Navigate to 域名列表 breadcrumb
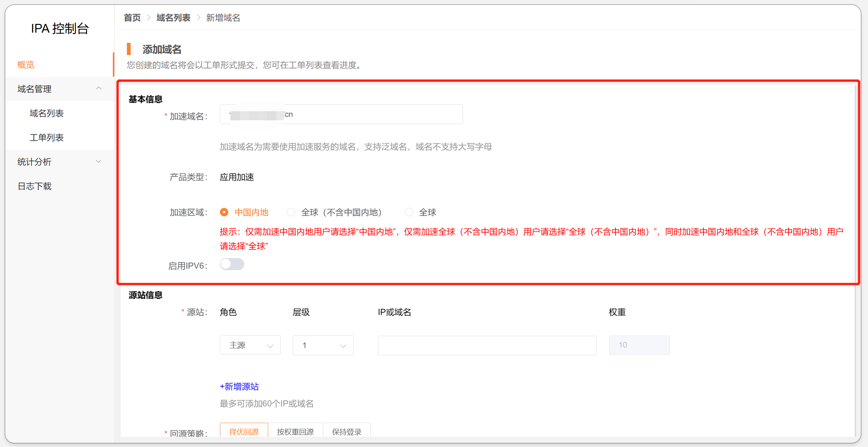 [173, 18]
